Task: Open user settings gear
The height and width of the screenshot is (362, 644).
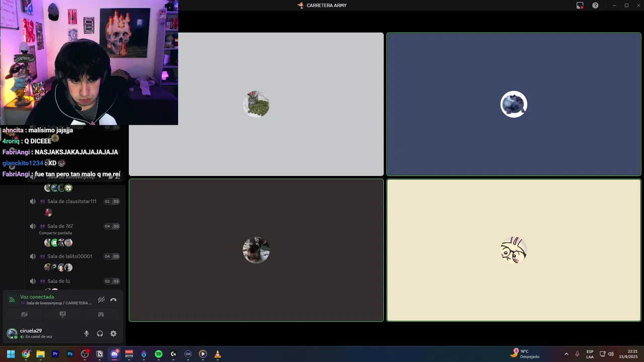Action: click(x=113, y=333)
